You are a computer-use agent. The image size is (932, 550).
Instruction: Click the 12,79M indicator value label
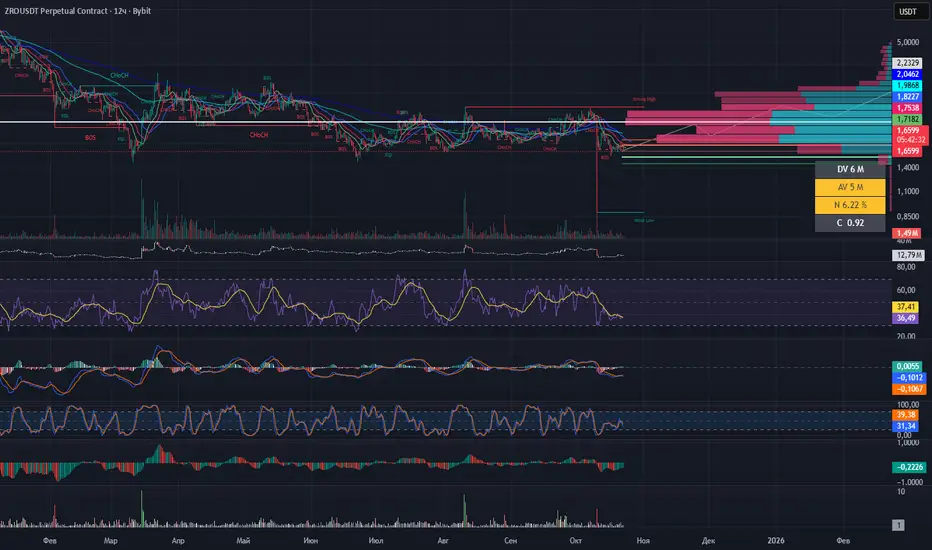point(908,255)
